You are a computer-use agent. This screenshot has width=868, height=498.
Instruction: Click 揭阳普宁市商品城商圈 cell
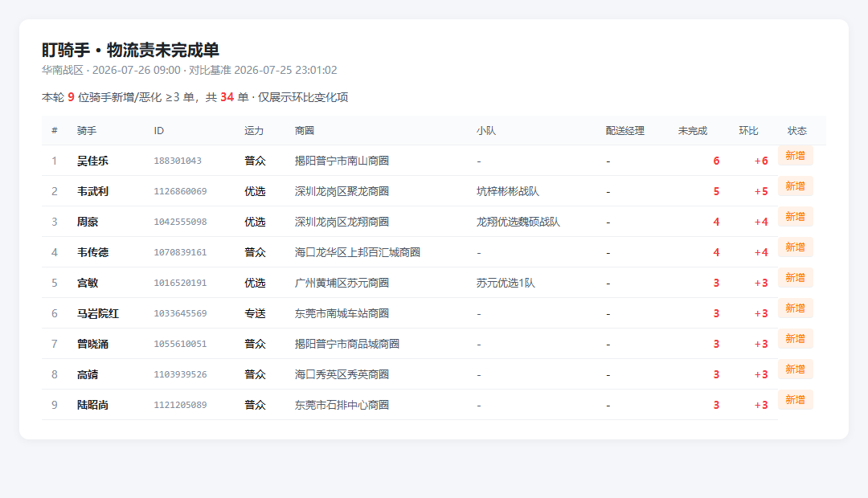pos(347,344)
